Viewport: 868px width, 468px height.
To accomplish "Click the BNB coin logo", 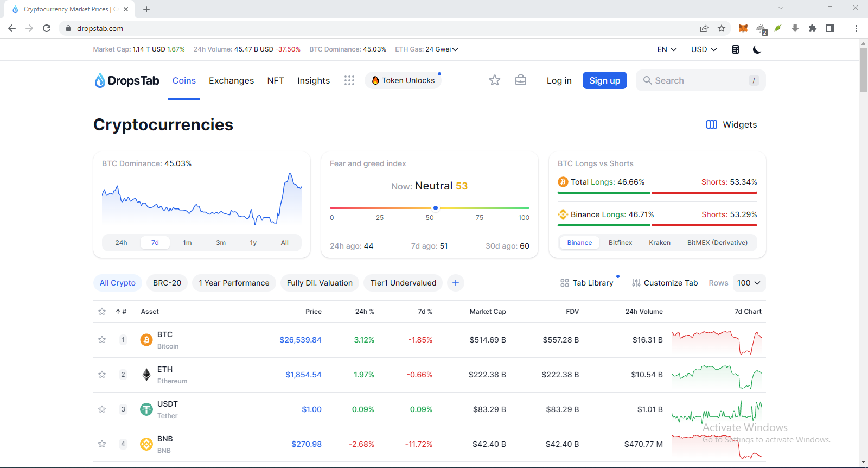I will 146,444.
